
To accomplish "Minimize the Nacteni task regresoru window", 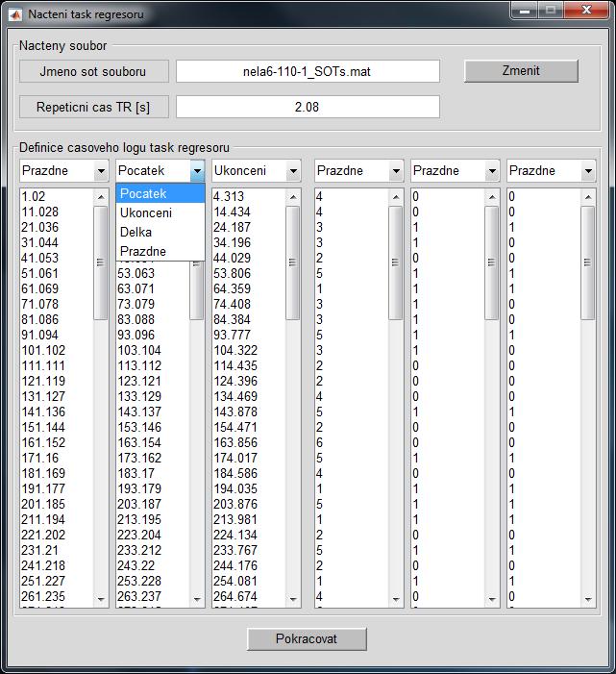I will pos(525,11).
